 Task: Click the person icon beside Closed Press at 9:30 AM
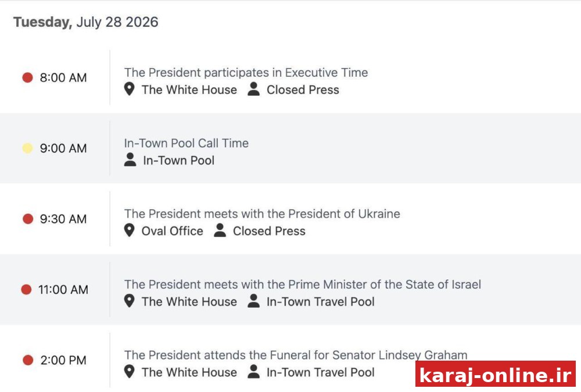tap(220, 231)
